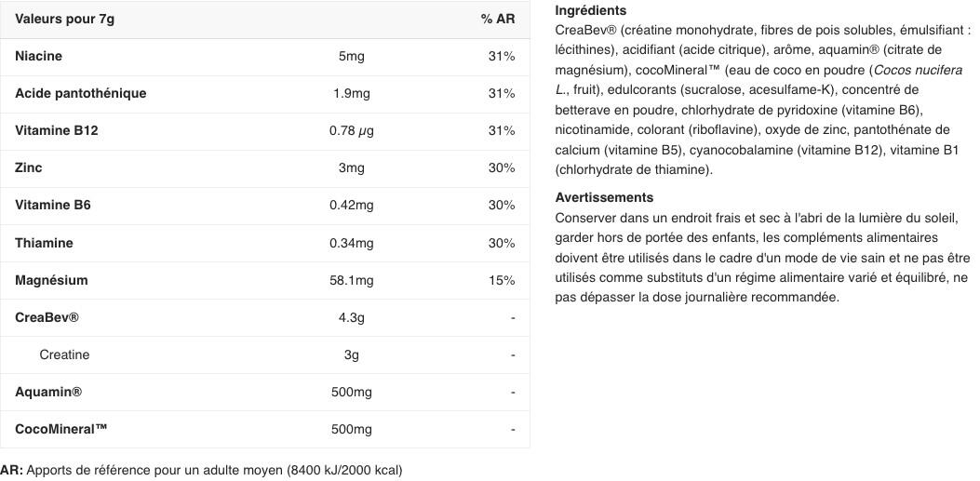Select the Thiamine row label
The height and width of the screenshot is (481, 980).
(44, 243)
